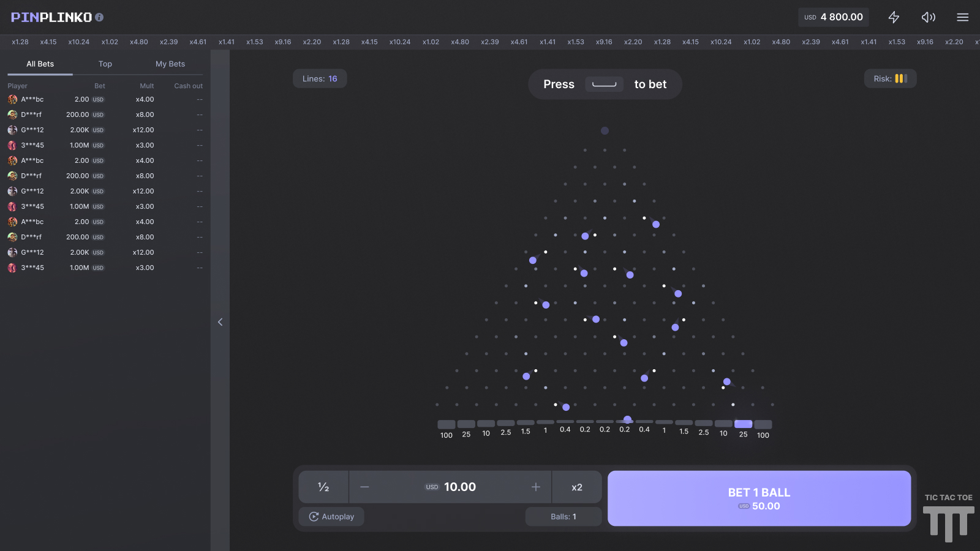The width and height of the screenshot is (980, 551).
Task: Select the All Bets tab
Action: (40, 64)
